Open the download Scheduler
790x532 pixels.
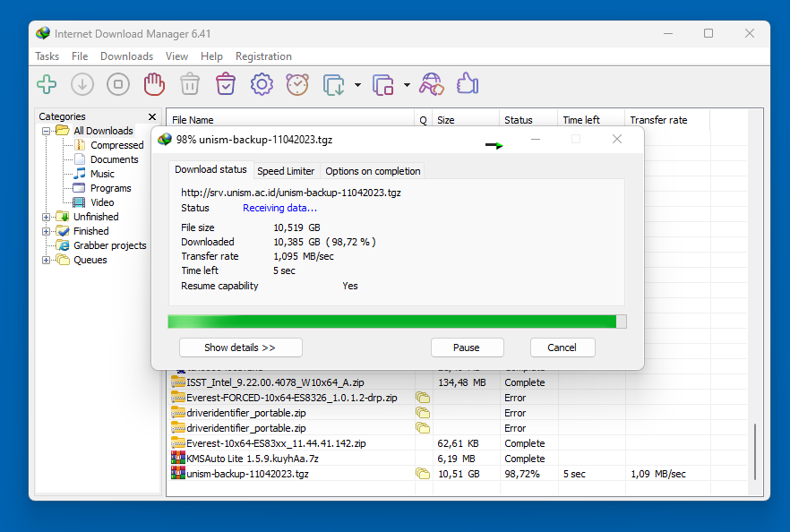click(x=296, y=83)
